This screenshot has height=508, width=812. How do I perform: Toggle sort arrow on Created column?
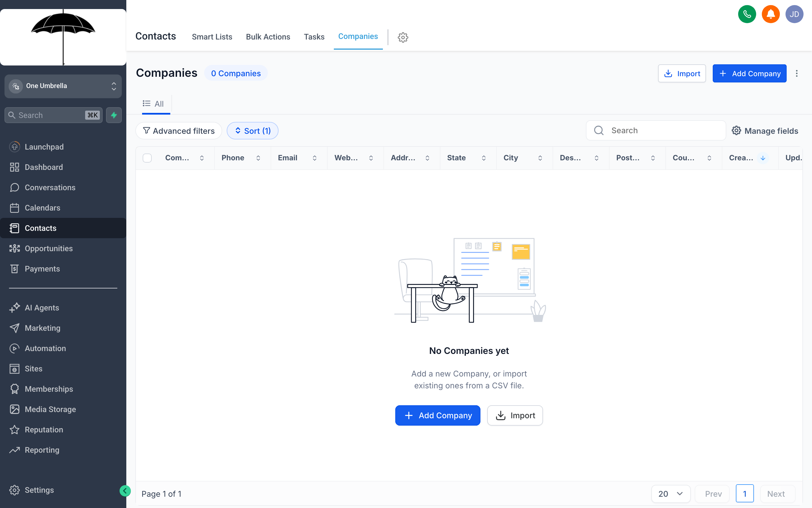pyautogui.click(x=763, y=158)
